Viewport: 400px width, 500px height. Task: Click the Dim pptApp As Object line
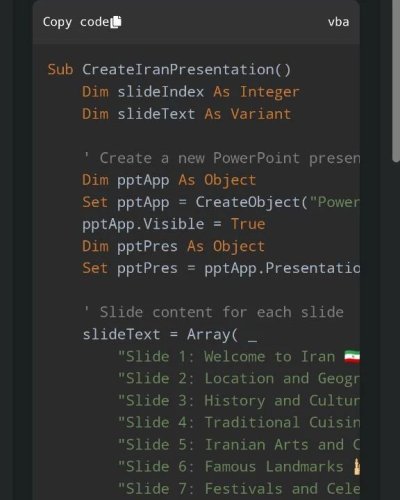pyautogui.click(x=169, y=180)
